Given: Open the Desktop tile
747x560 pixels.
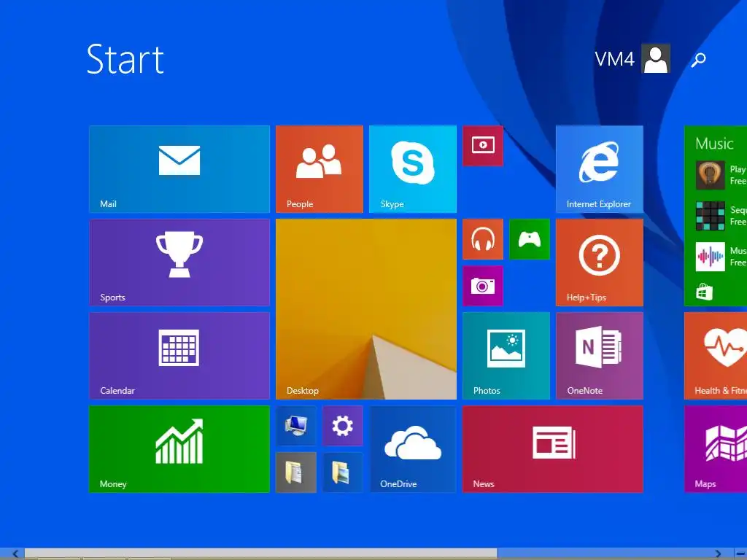Looking at the screenshot, I should pos(366,309).
